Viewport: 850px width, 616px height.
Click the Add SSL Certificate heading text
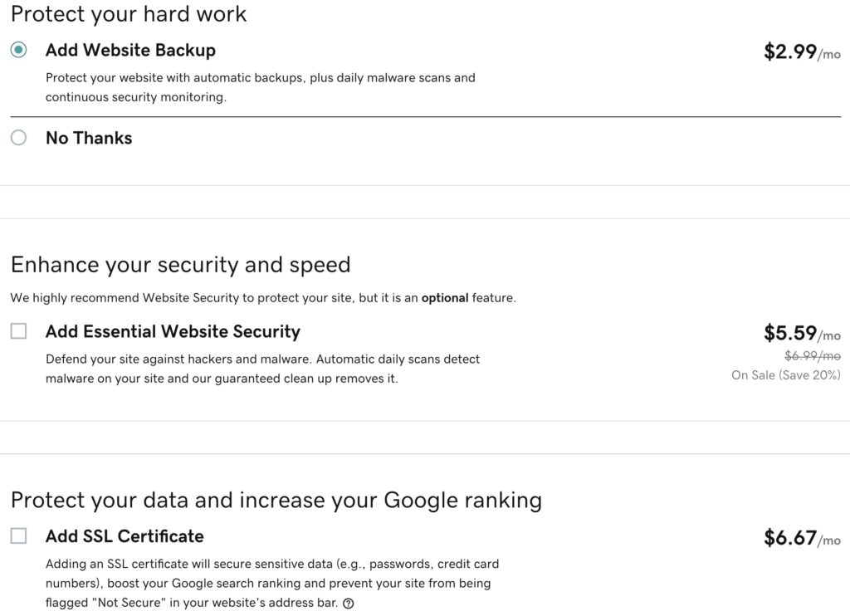coord(125,536)
